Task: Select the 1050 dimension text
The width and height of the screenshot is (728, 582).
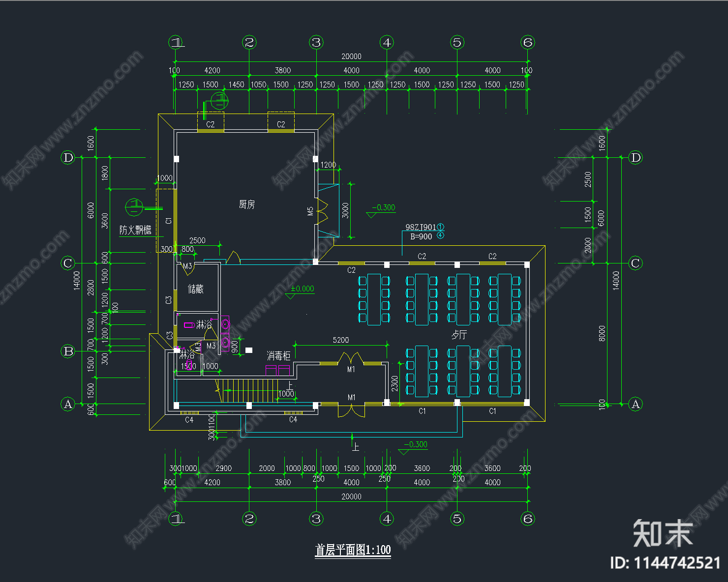Action: coord(258,85)
